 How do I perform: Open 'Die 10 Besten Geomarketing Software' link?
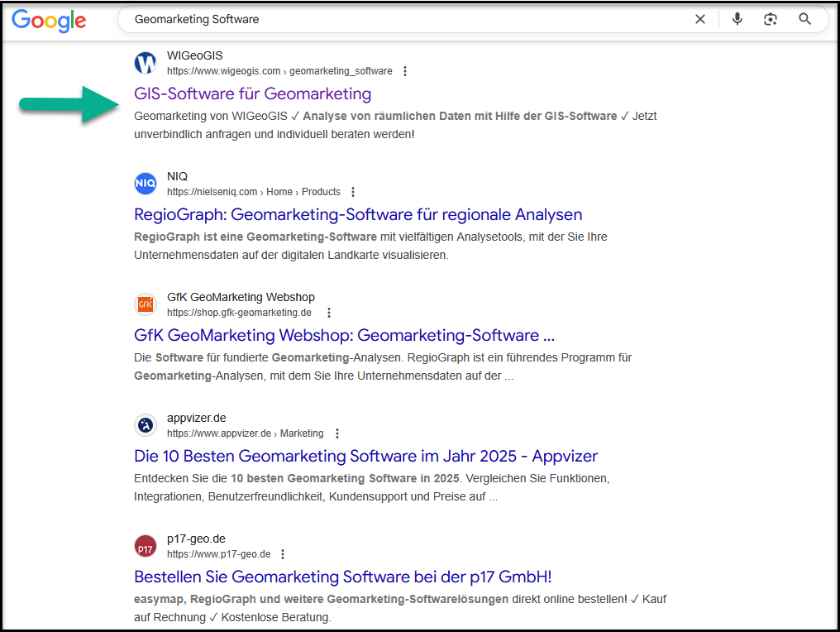[x=365, y=456]
